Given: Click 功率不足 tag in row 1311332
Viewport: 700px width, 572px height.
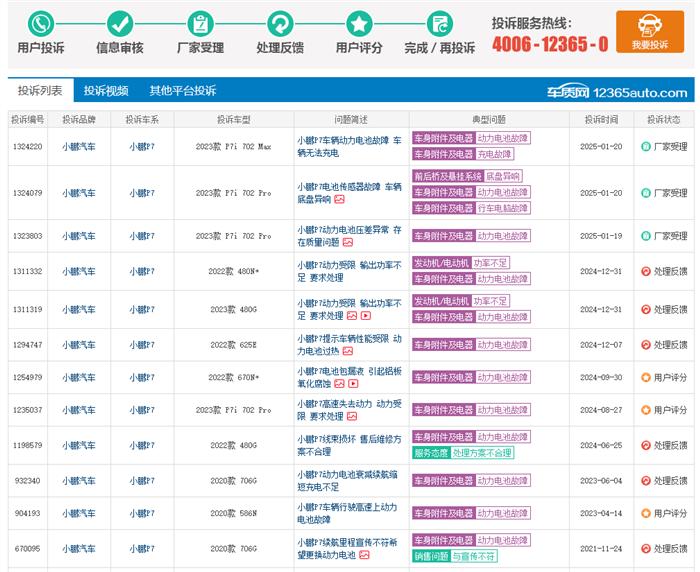Looking at the screenshot, I should click(490, 263).
